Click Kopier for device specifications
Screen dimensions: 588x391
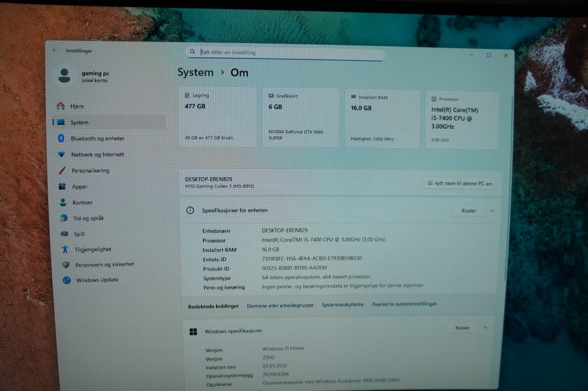(x=469, y=210)
